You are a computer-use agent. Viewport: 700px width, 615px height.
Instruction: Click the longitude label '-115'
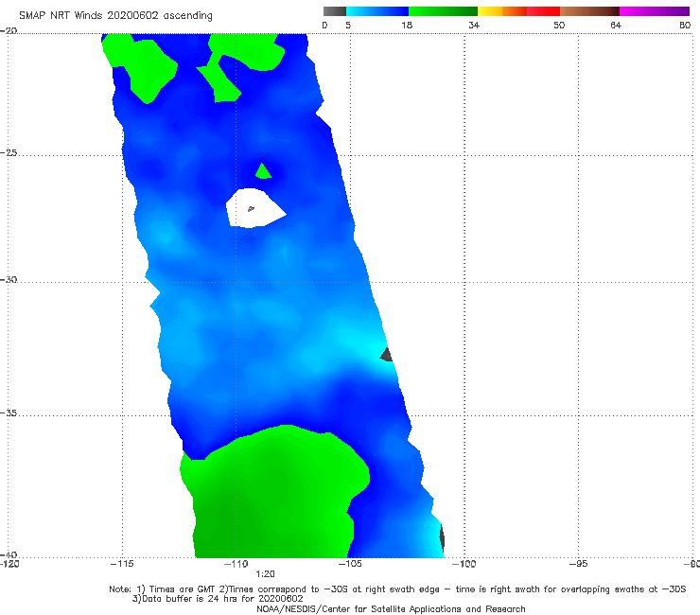point(122,564)
